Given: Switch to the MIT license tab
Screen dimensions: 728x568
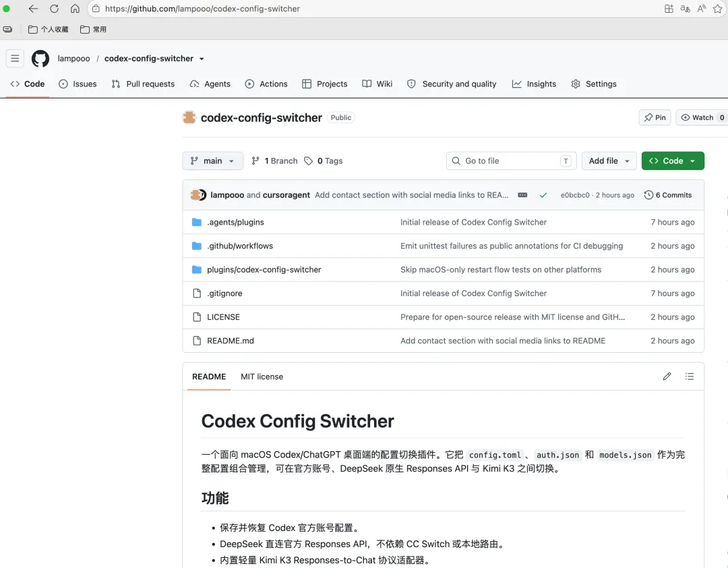Looking at the screenshot, I should (262, 376).
